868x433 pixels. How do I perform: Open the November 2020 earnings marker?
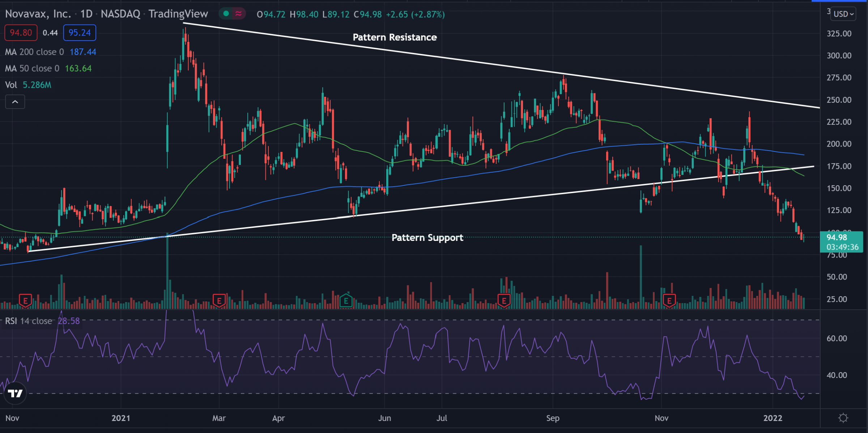coord(25,300)
